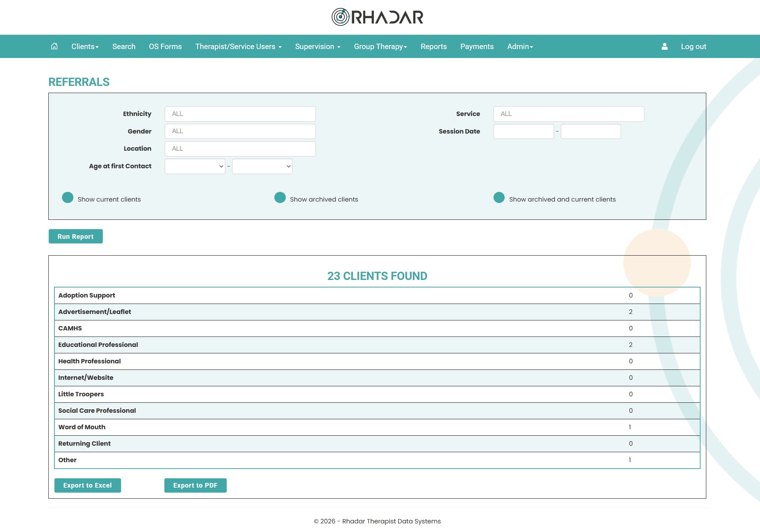The height and width of the screenshot is (532, 760).
Task: Open the Reports menu item
Action: click(x=434, y=47)
